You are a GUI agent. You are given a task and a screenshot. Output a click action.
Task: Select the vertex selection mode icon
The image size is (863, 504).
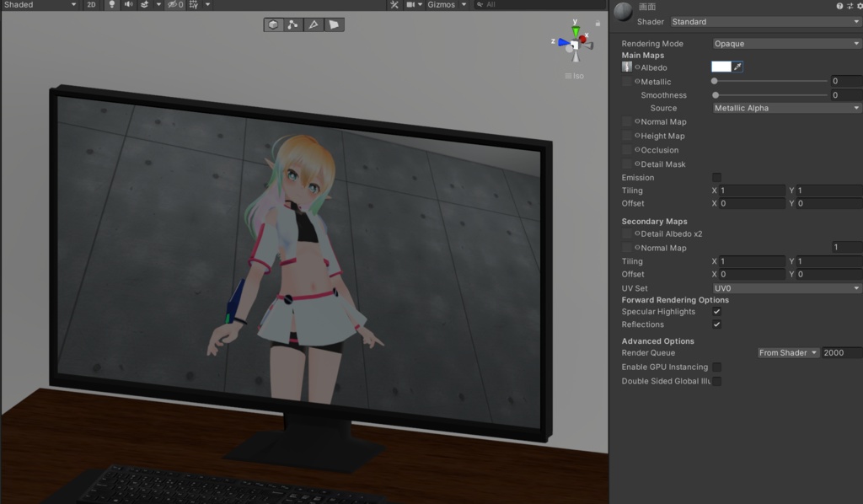coord(292,24)
